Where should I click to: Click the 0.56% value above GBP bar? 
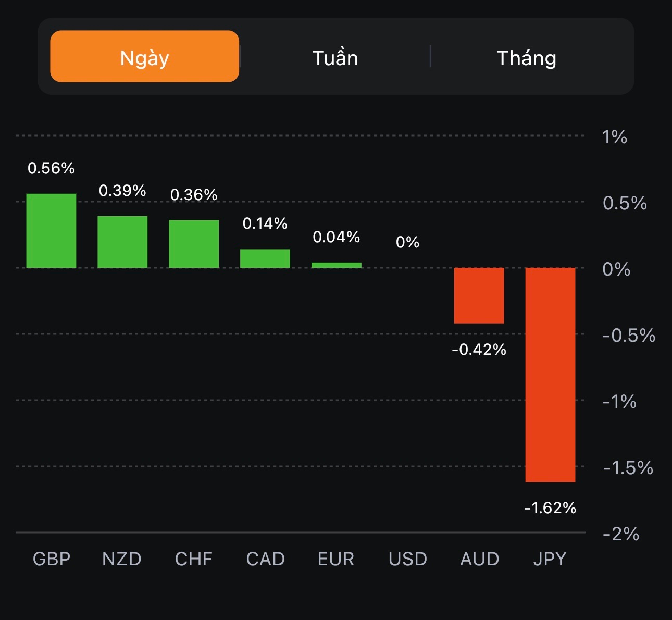point(51,168)
